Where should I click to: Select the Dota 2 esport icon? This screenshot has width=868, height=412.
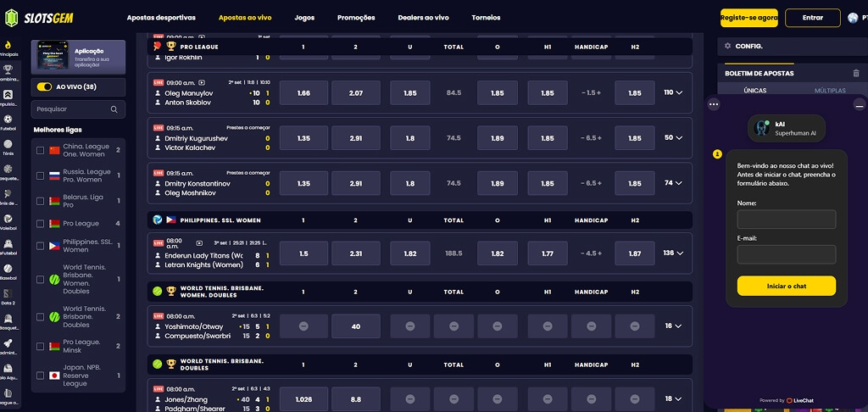[x=8, y=293]
